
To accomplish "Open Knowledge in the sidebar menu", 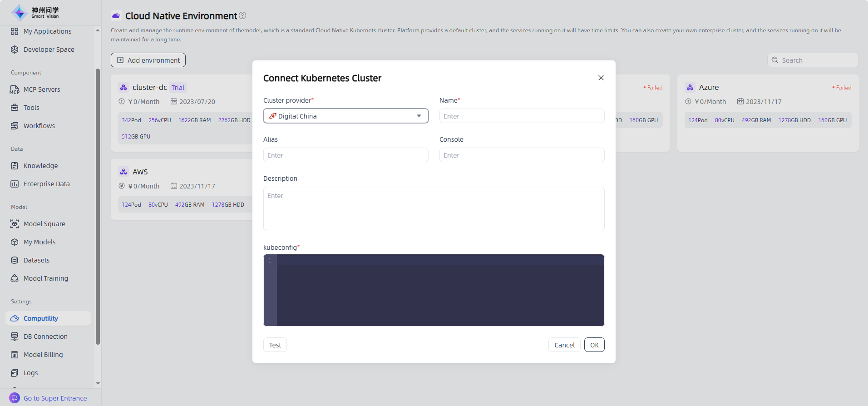I will tap(40, 166).
